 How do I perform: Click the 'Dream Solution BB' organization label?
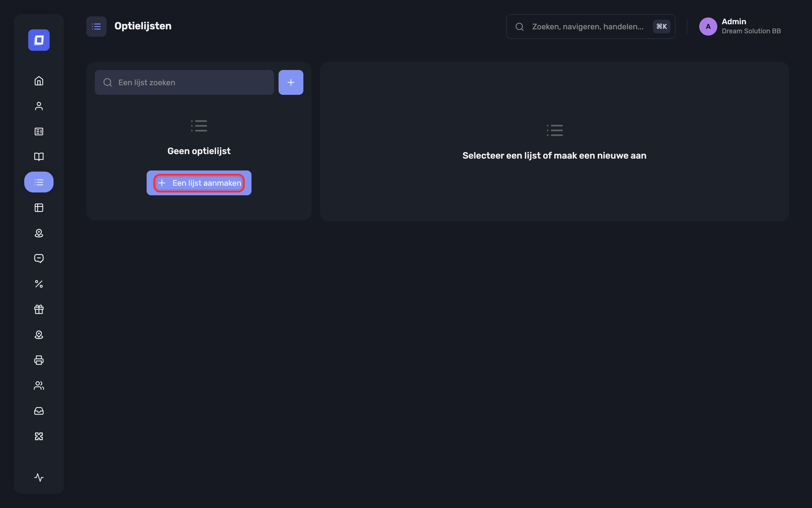point(751,31)
